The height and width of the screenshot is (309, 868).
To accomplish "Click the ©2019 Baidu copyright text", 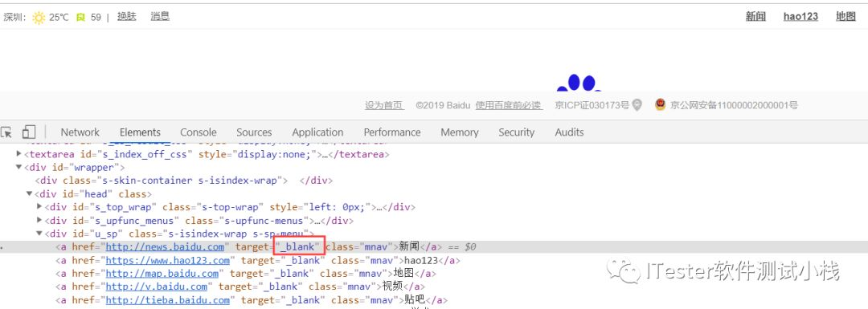I will [x=443, y=105].
